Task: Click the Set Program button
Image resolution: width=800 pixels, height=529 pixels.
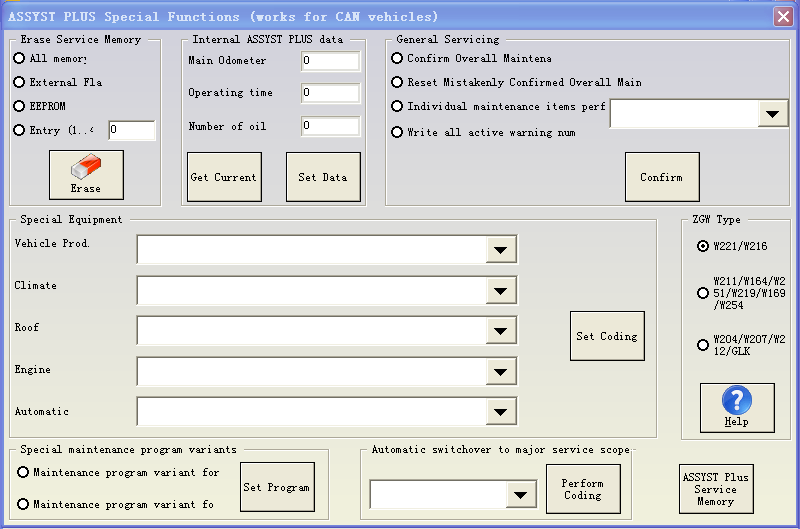Action: [x=278, y=487]
